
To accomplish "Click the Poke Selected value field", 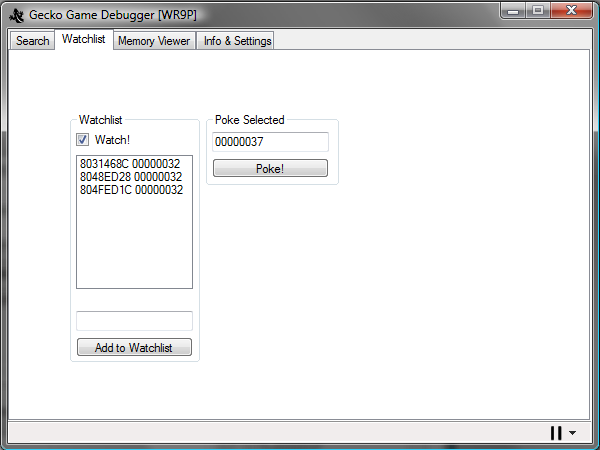I will (270, 142).
